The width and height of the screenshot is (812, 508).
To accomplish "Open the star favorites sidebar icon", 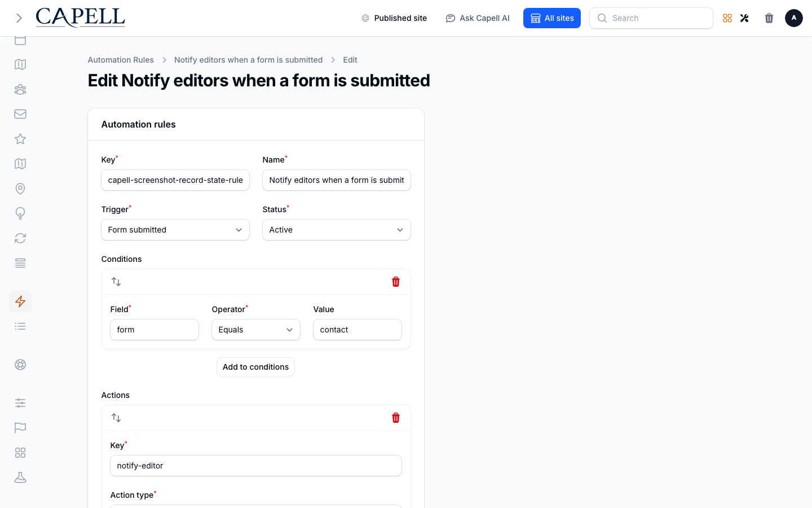I will [20, 139].
